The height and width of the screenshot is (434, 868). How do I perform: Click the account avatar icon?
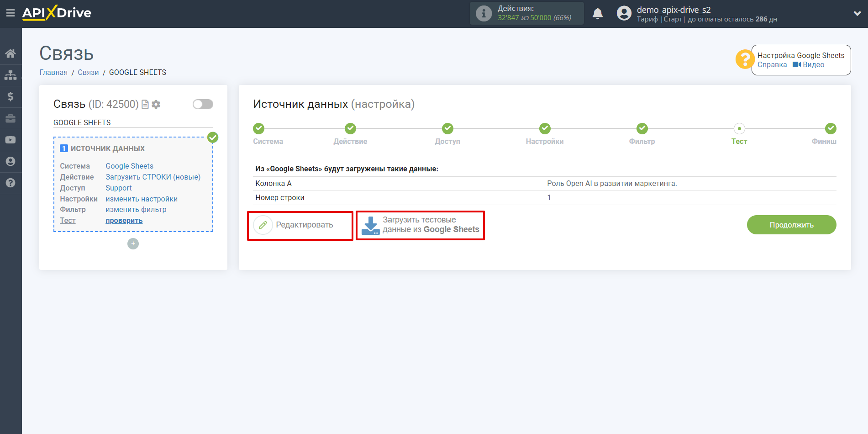(x=624, y=13)
